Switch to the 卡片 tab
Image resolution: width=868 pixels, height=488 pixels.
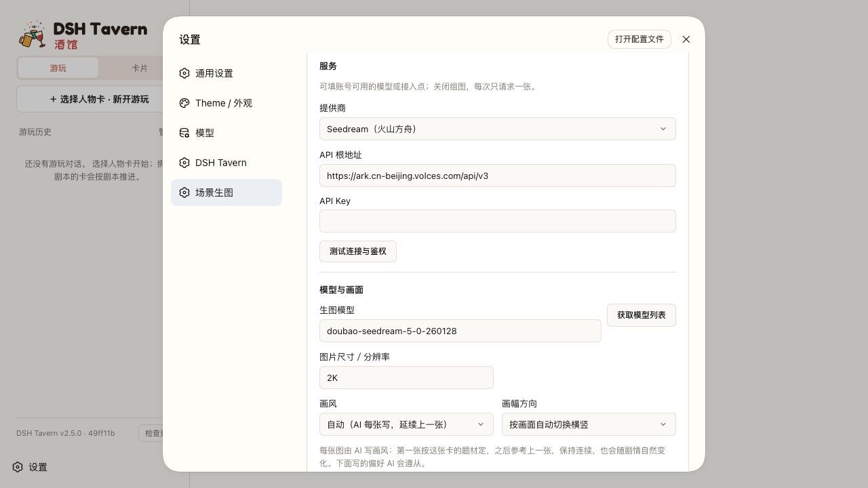[139, 68]
